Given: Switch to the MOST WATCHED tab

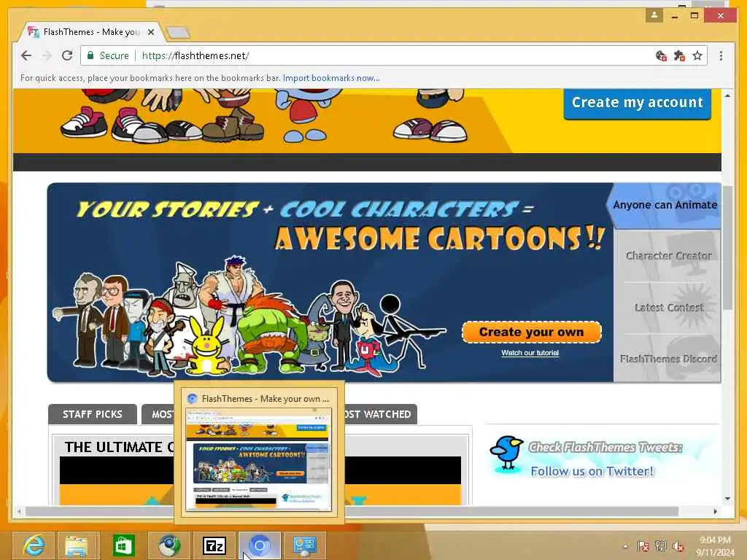Looking at the screenshot, I should point(379,414).
